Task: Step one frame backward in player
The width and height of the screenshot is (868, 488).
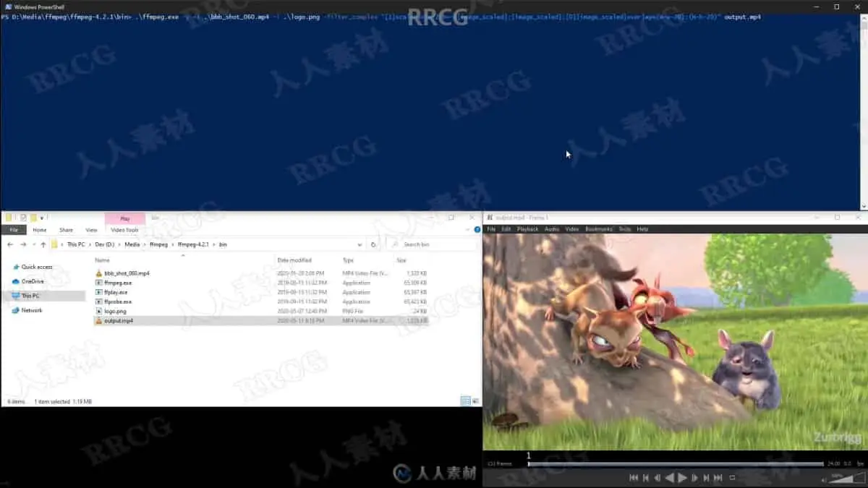Action: [x=658, y=478]
